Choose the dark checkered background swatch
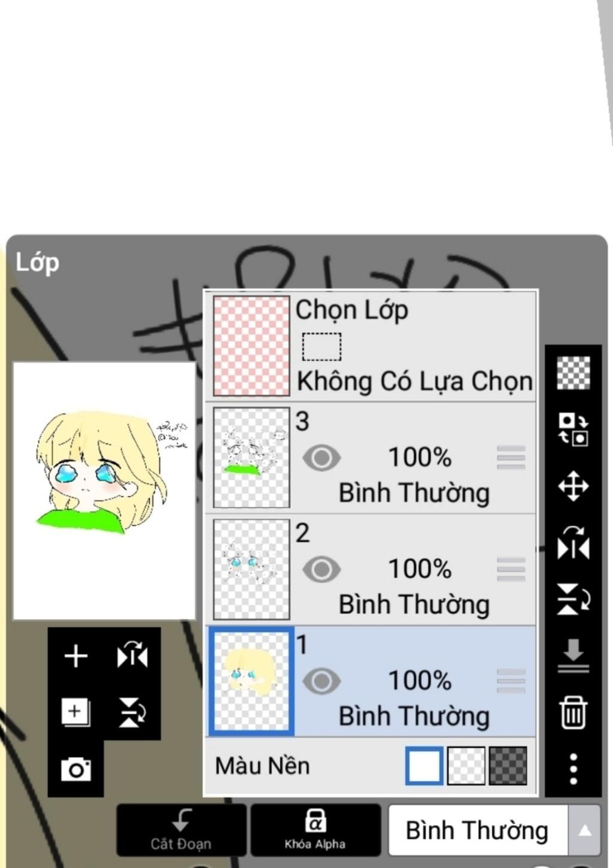The width and height of the screenshot is (613, 868). [508, 766]
